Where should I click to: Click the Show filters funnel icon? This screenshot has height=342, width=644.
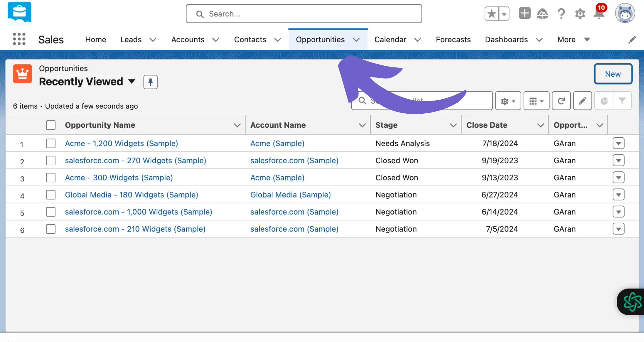pyautogui.click(x=622, y=101)
